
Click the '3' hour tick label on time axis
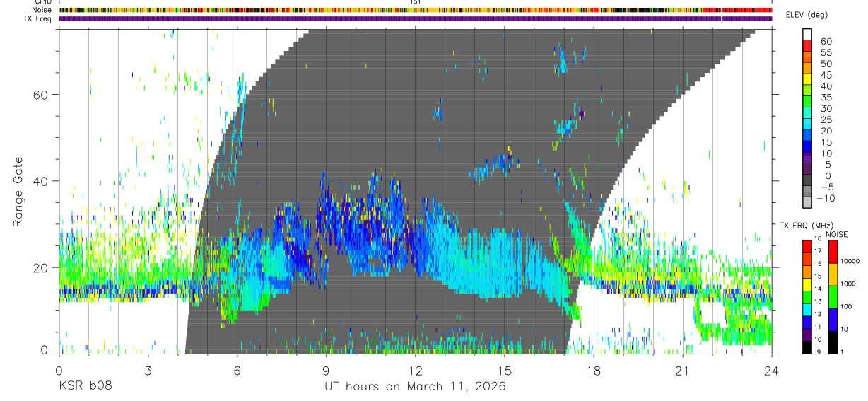(148, 371)
